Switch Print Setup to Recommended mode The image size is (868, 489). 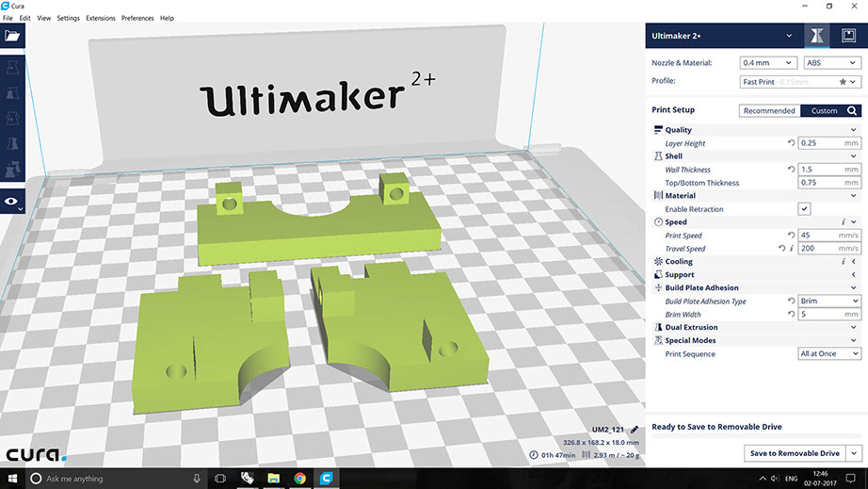tap(769, 111)
